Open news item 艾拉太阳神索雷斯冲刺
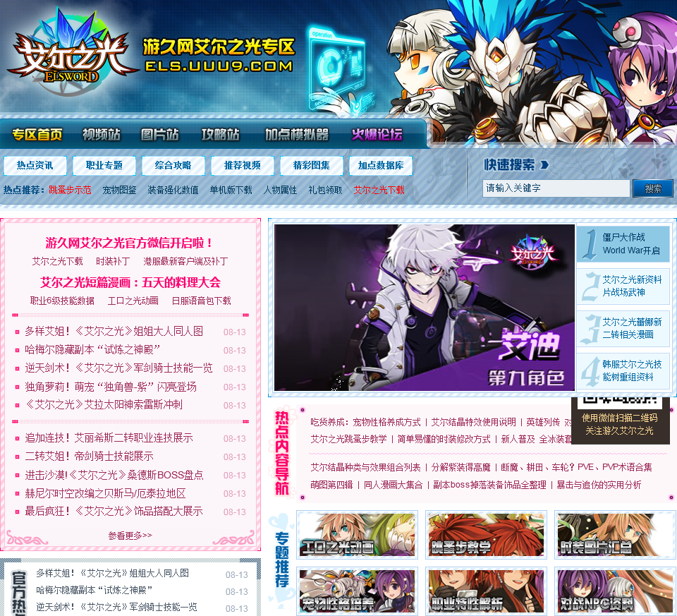 (104, 405)
